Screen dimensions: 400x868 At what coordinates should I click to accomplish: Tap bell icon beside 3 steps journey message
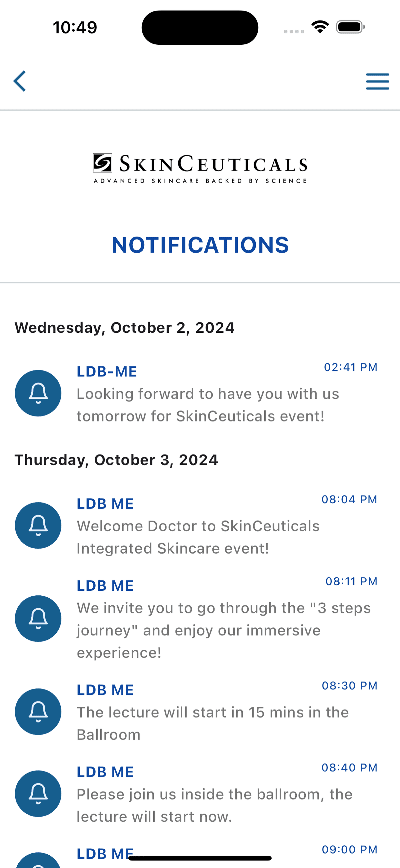point(38,618)
